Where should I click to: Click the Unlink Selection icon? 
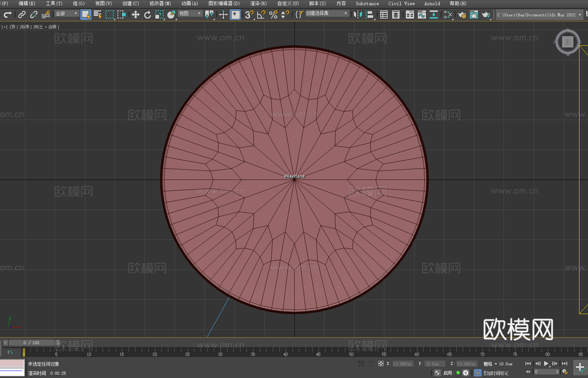tap(34, 14)
